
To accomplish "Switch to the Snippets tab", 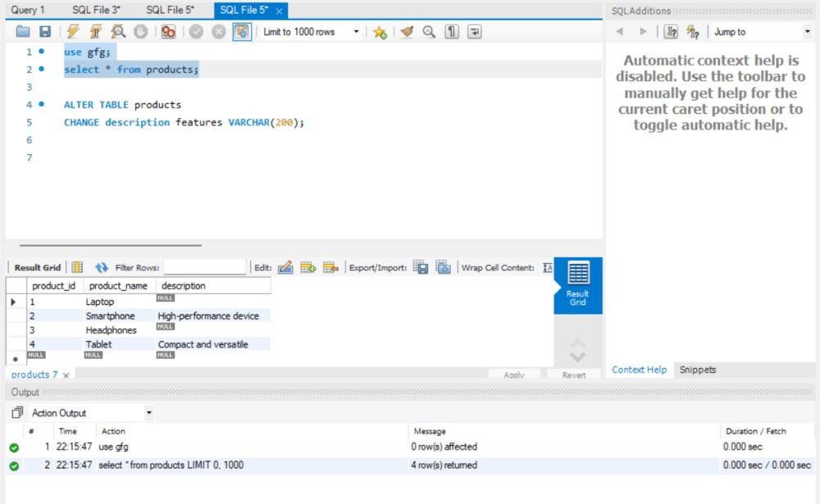I will (698, 370).
